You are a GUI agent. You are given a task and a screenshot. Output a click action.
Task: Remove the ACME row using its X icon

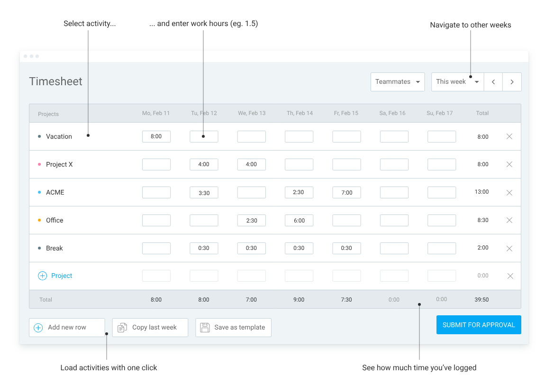[509, 192]
